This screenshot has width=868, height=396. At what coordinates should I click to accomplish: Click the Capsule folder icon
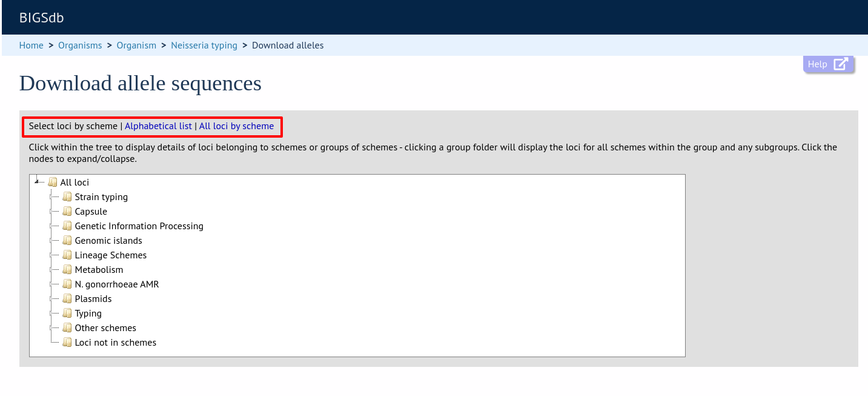[x=67, y=211]
